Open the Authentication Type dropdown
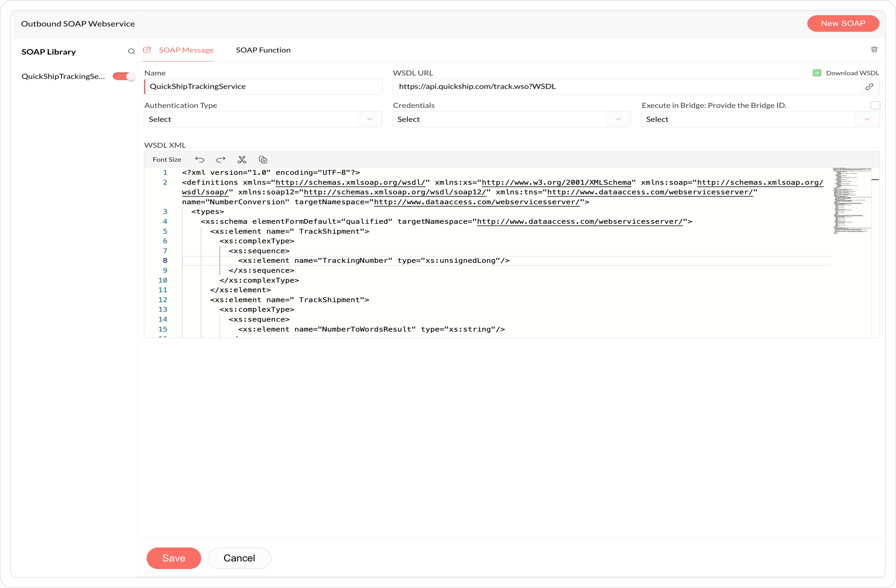Image resolution: width=896 pixels, height=588 pixels. 263,119
